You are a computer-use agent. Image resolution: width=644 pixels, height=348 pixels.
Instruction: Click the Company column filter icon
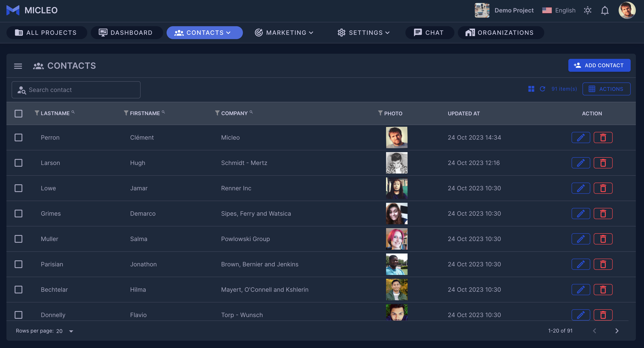coord(217,113)
